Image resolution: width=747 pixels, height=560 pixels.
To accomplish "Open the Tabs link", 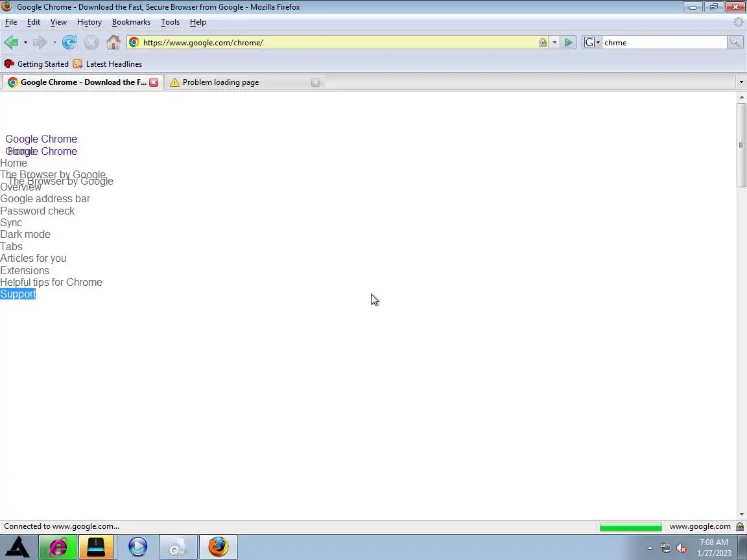I will (x=12, y=247).
